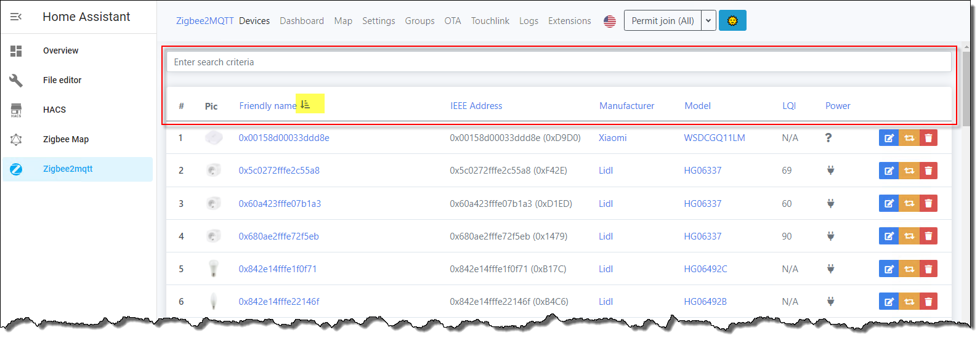The height and width of the screenshot is (343, 980).
Task: Click the sort icon beside Friendly name
Action: click(306, 105)
